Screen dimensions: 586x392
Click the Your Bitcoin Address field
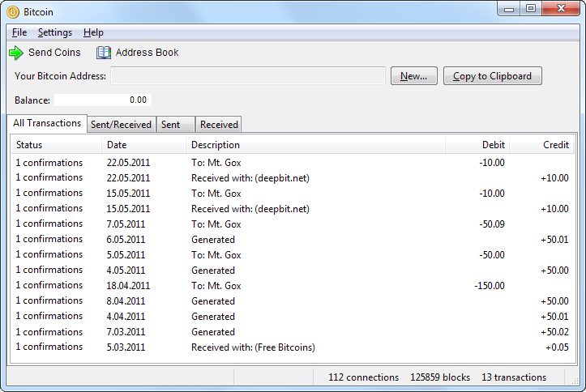click(248, 76)
